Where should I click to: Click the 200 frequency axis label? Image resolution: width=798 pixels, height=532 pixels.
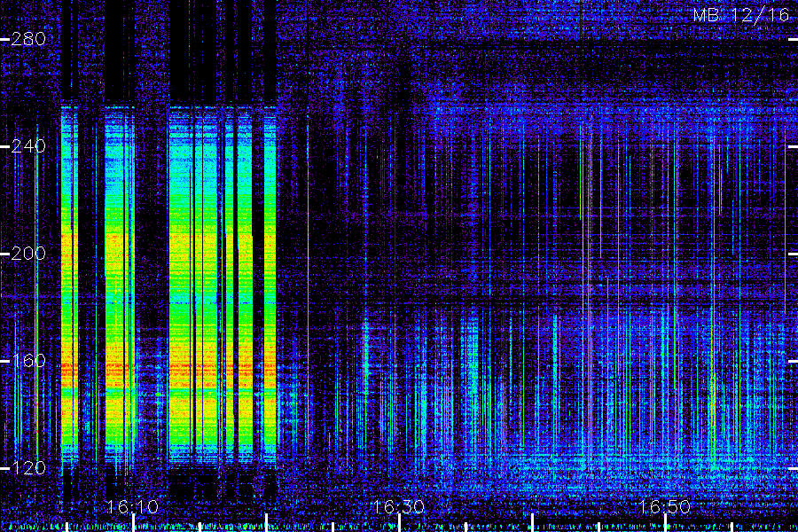(28, 254)
